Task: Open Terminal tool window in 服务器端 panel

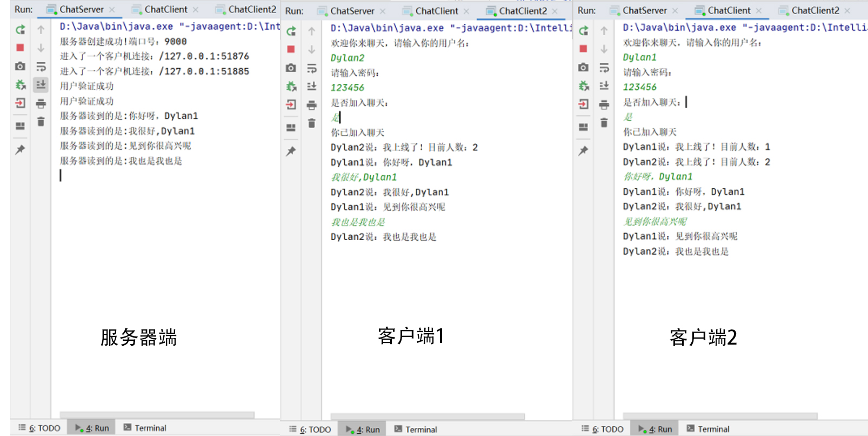Action: (144, 428)
